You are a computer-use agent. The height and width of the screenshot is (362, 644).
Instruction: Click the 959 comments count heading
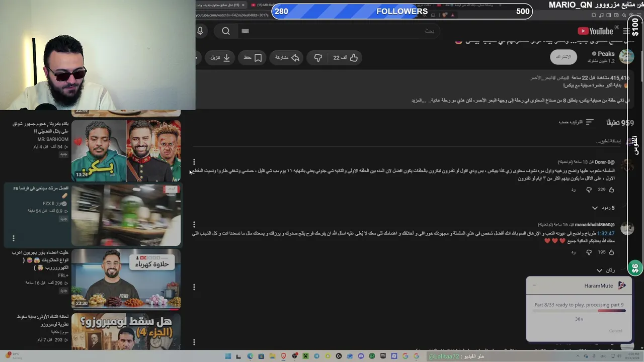pos(620,123)
